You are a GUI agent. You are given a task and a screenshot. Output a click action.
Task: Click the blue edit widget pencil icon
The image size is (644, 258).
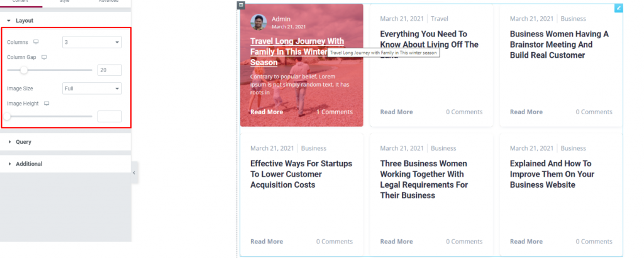(x=619, y=8)
